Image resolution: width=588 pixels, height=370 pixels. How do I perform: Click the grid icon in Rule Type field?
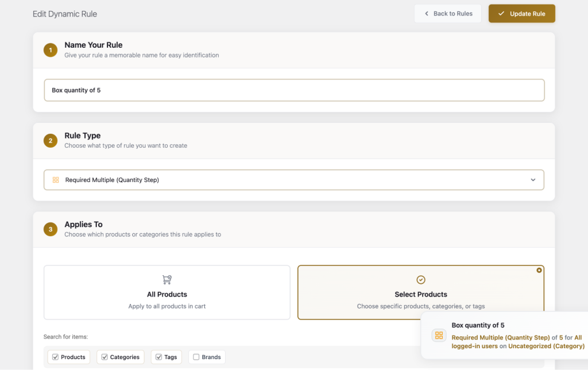click(x=56, y=180)
